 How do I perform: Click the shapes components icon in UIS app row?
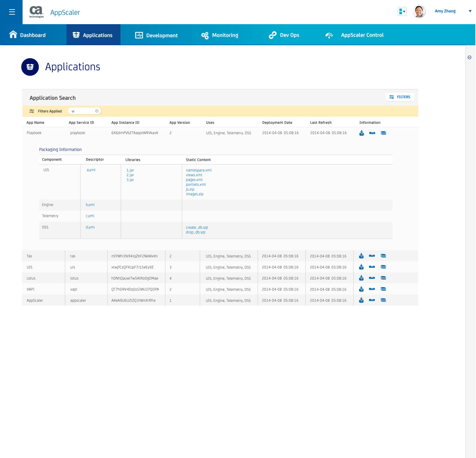pyautogui.click(x=372, y=267)
